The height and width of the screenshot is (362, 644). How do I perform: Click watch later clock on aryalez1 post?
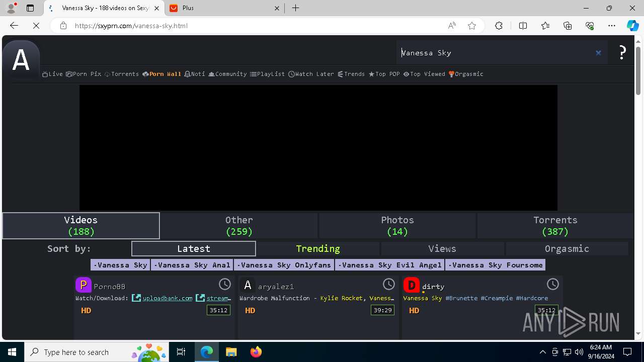pos(389,284)
